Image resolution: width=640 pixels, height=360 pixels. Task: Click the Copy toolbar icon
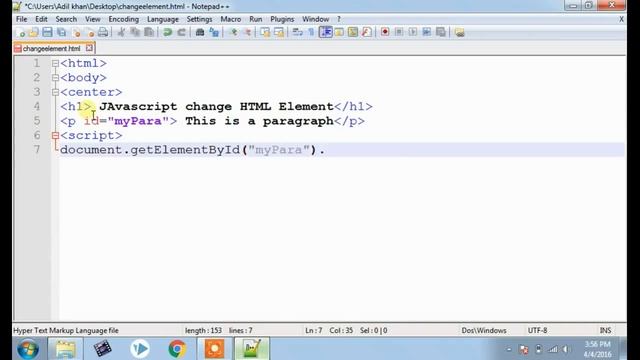pyautogui.click(x=135, y=32)
